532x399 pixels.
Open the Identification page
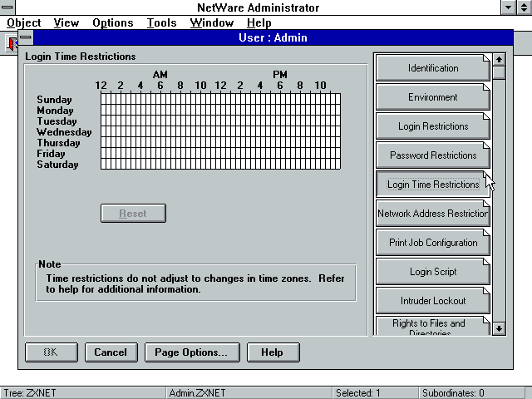tap(432, 68)
